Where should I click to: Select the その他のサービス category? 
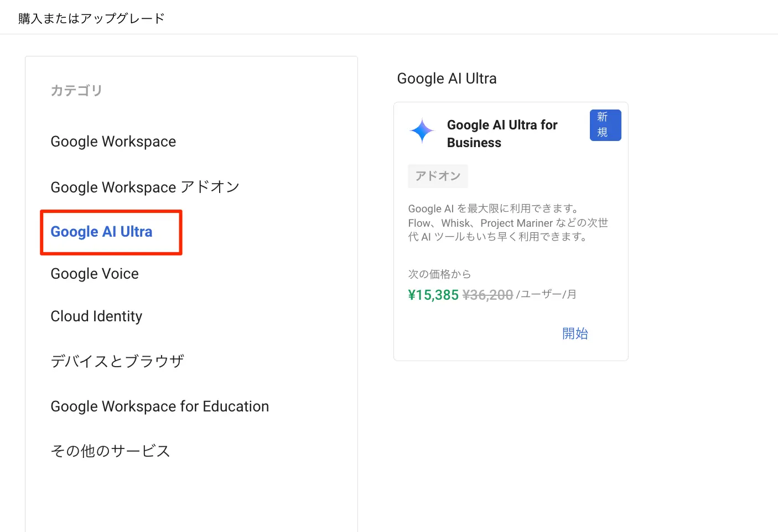110,451
